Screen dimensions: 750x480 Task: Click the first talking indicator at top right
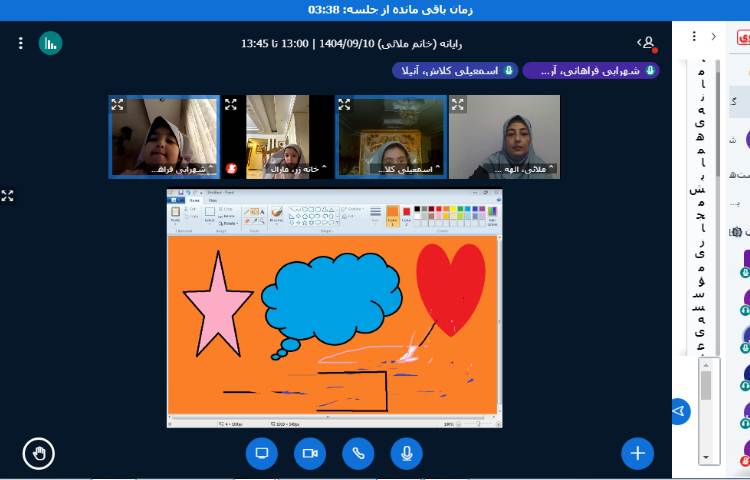tap(591, 71)
